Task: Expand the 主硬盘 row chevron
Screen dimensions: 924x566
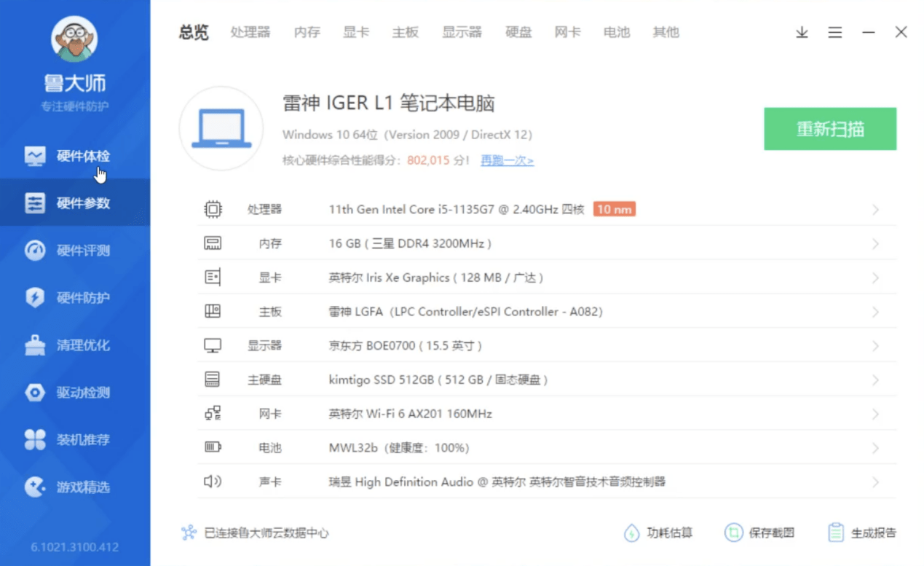Action: [x=875, y=380]
